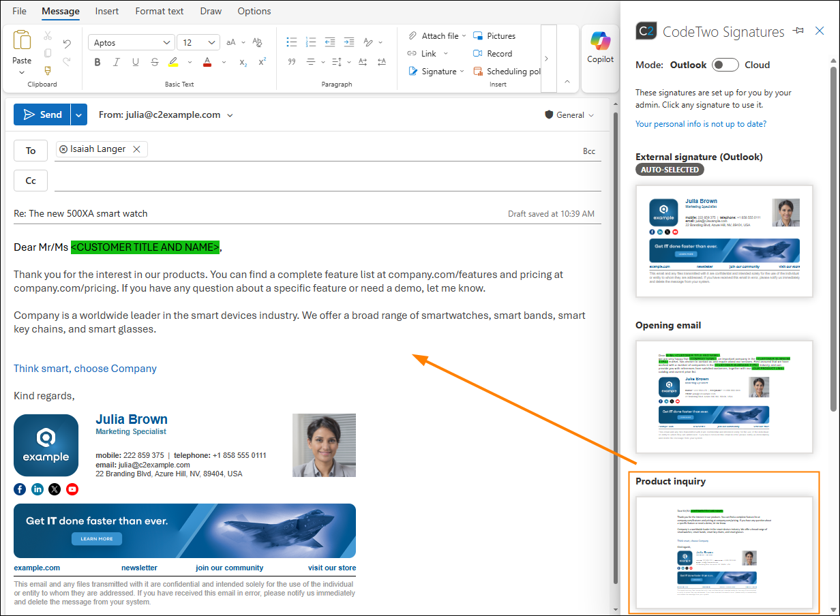Select the Format Painter brush
Screen dimensions: 840x616
click(x=48, y=70)
